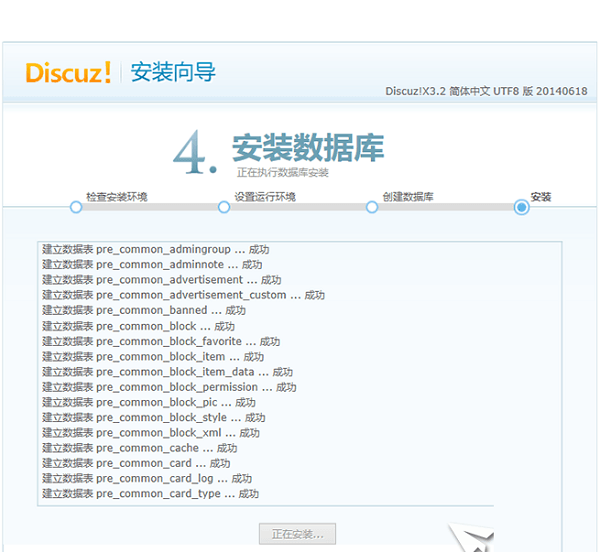Click the 正在执行数据库安装 subtitle

point(282,173)
